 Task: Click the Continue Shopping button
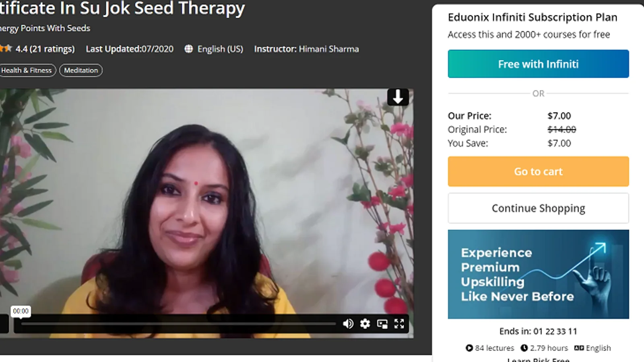[538, 208]
